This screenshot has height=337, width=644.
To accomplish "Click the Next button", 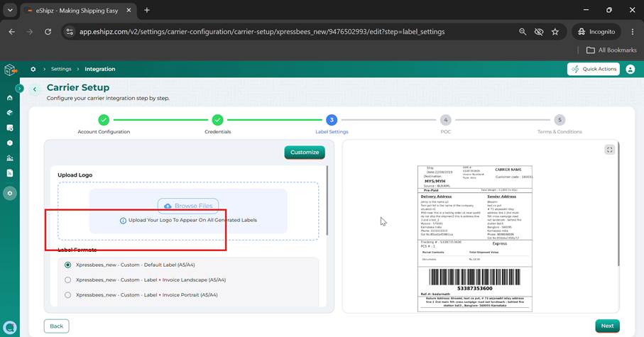I will (608, 326).
